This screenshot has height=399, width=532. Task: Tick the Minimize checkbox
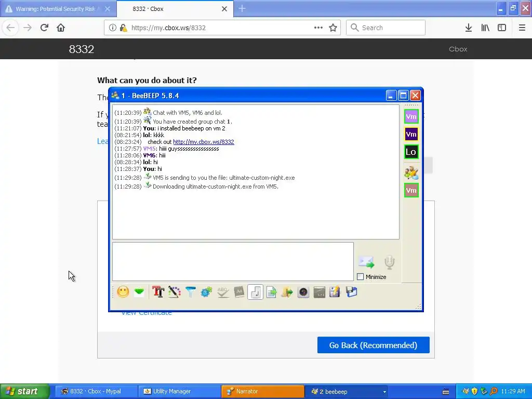click(361, 277)
